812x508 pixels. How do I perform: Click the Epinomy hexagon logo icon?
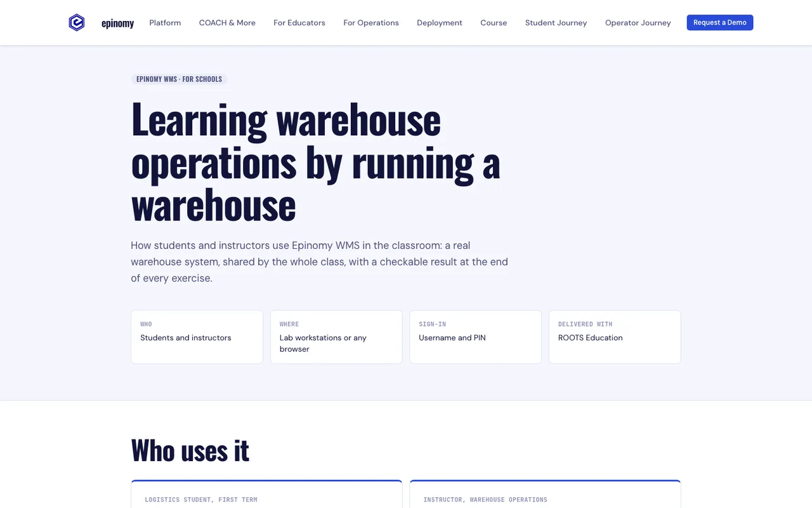click(x=76, y=23)
